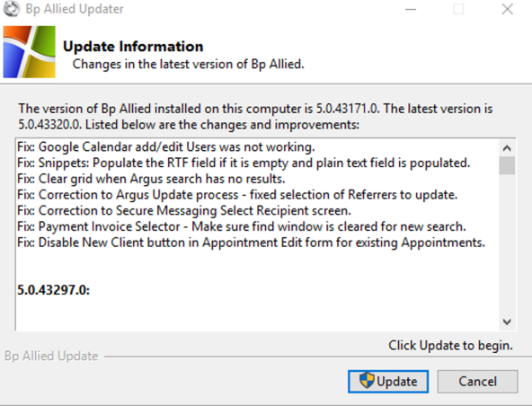This screenshot has width=532, height=406.
Task: Click the UAC shield icon on Update
Action: 367,380
